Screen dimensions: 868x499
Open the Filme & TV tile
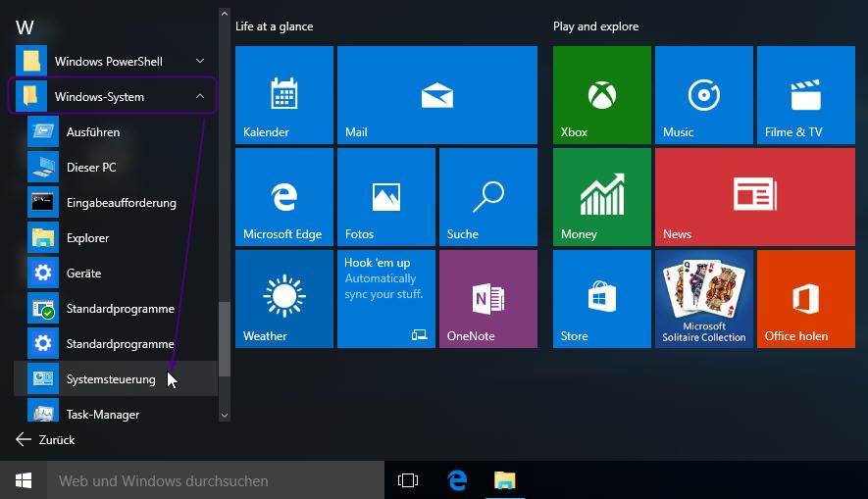805,94
